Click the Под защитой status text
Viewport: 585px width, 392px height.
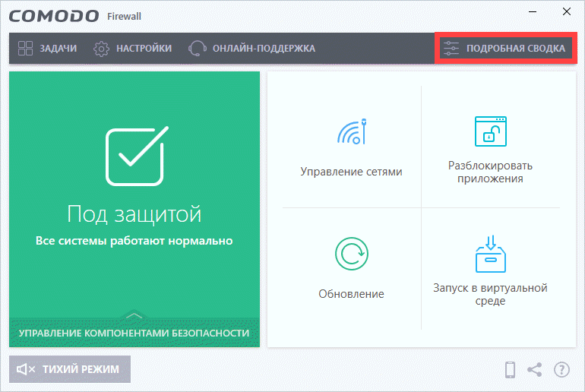[134, 214]
